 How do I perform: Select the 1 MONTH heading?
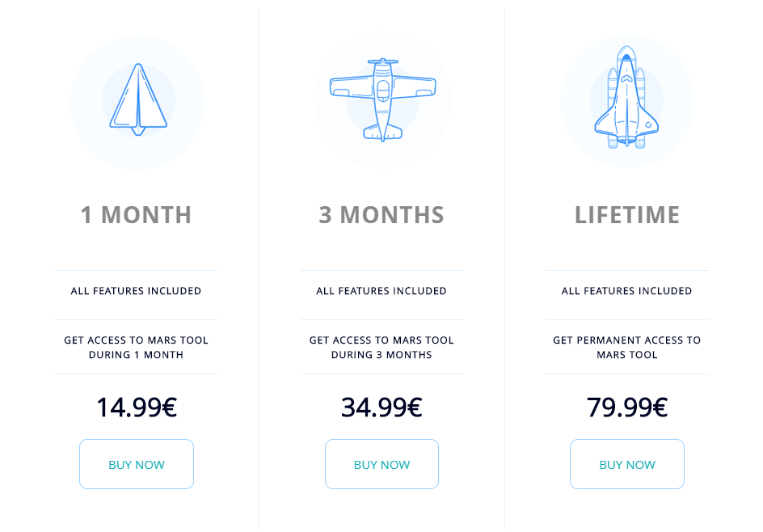click(x=137, y=214)
